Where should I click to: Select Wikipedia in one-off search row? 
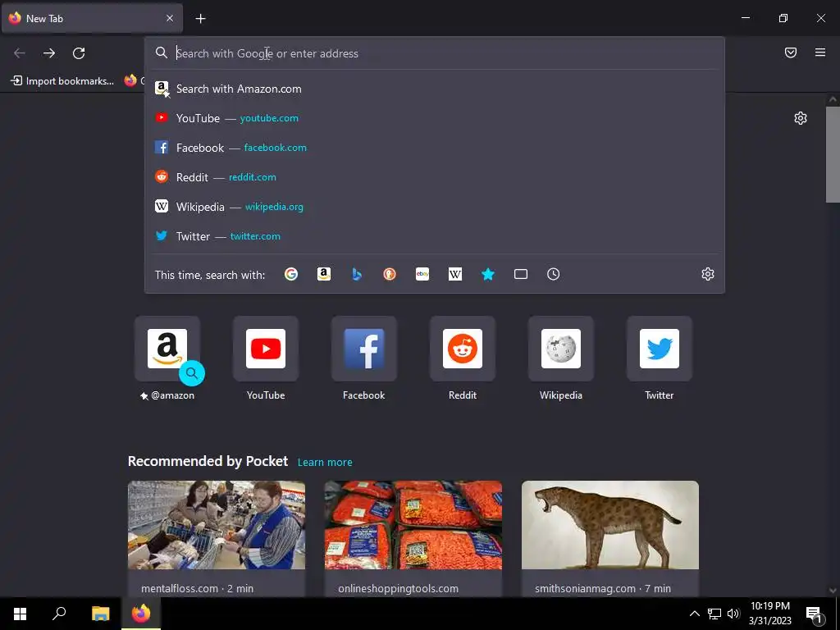click(x=454, y=274)
